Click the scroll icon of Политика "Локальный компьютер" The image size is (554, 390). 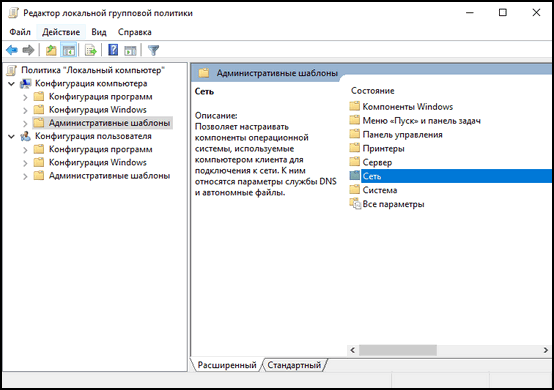12,70
